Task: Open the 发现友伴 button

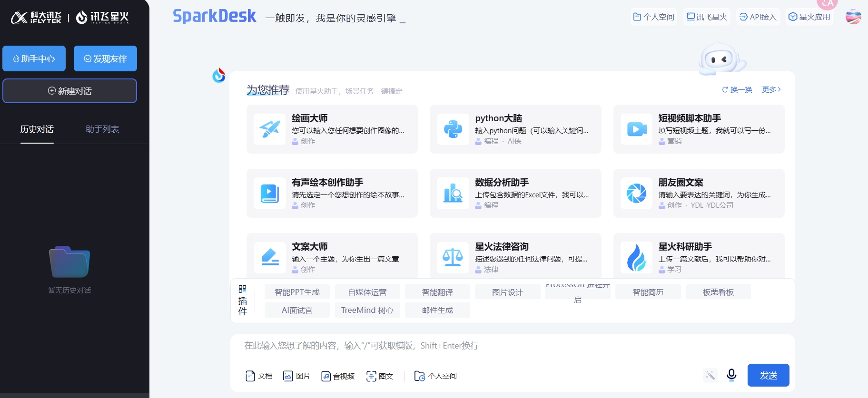Action: [105, 58]
